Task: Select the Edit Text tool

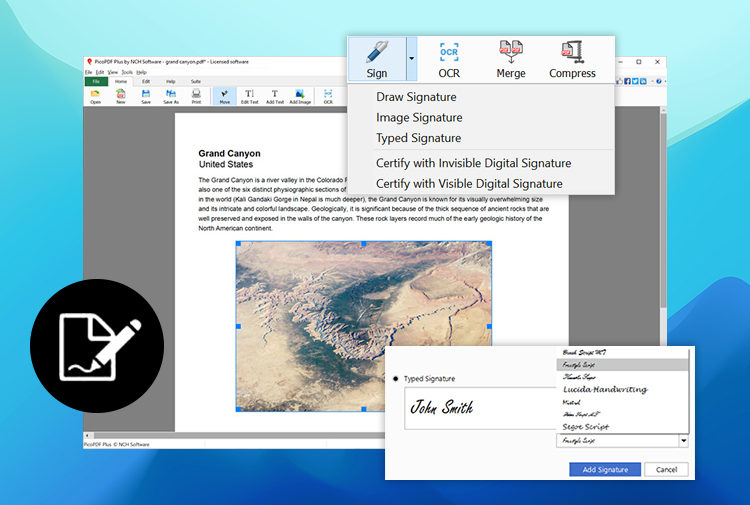Action: (249, 96)
